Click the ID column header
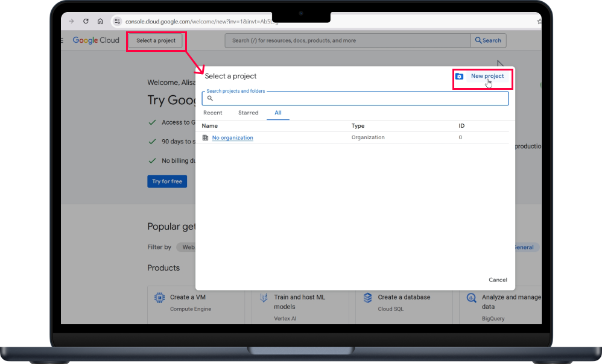 [x=461, y=126]
